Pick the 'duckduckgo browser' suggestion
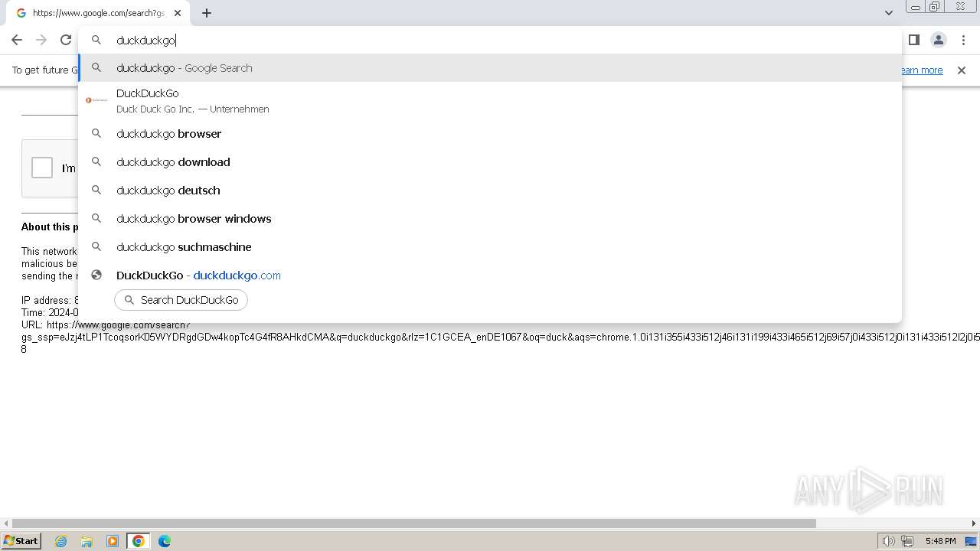The width and height of the screenshot is (980, 551). click(490, 134)
